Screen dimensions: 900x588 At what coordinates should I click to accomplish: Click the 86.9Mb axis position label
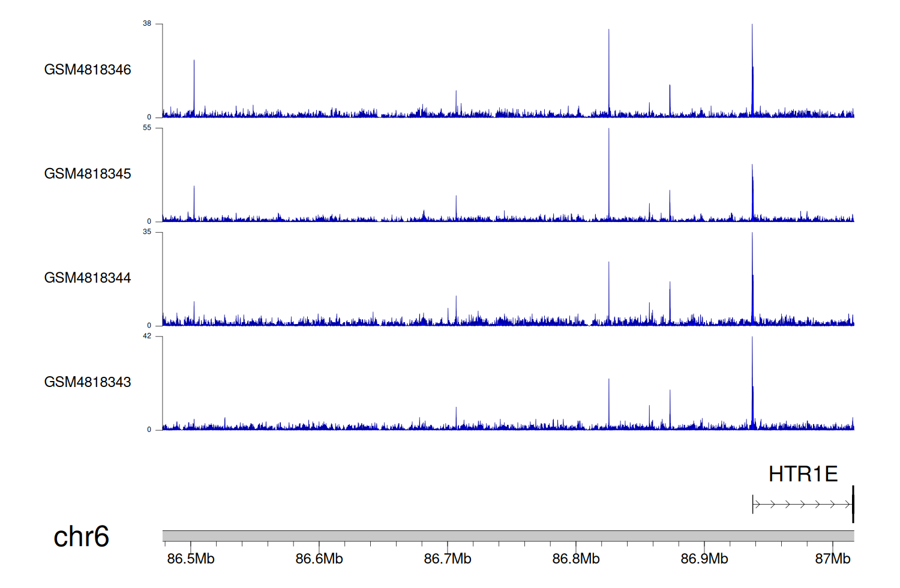pos(704,559)
